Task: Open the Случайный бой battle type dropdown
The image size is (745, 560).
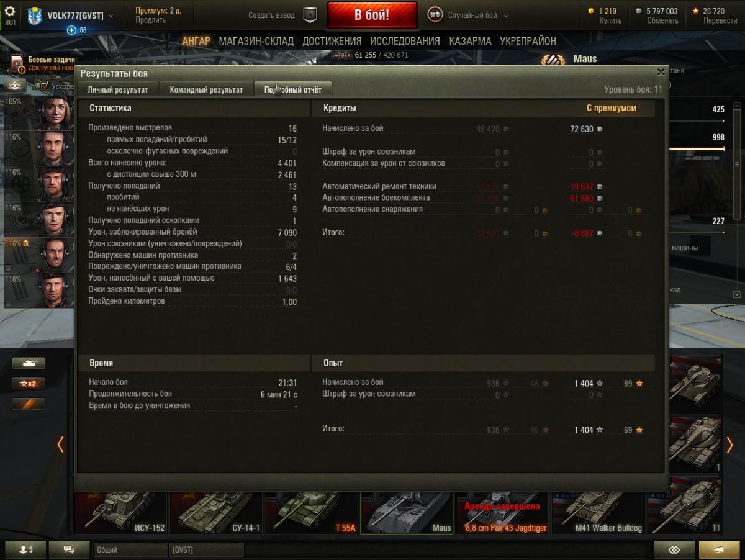Action: click(x=478, y=16)
